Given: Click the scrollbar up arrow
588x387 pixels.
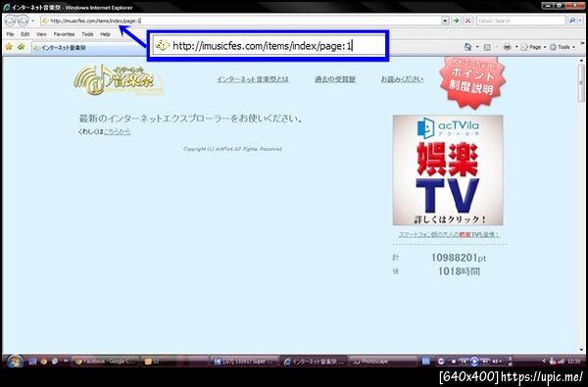Looking at the screenshot, I should pyautogui.click(x=581, y=61).
